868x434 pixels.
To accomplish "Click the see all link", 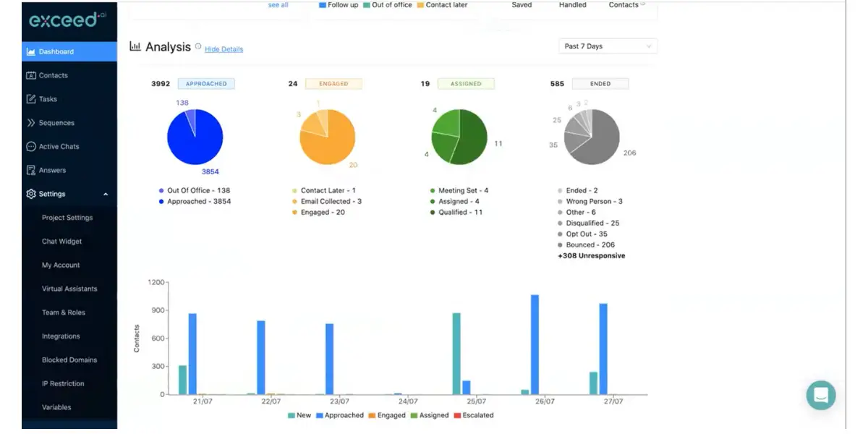I will (x=278, y=4).
